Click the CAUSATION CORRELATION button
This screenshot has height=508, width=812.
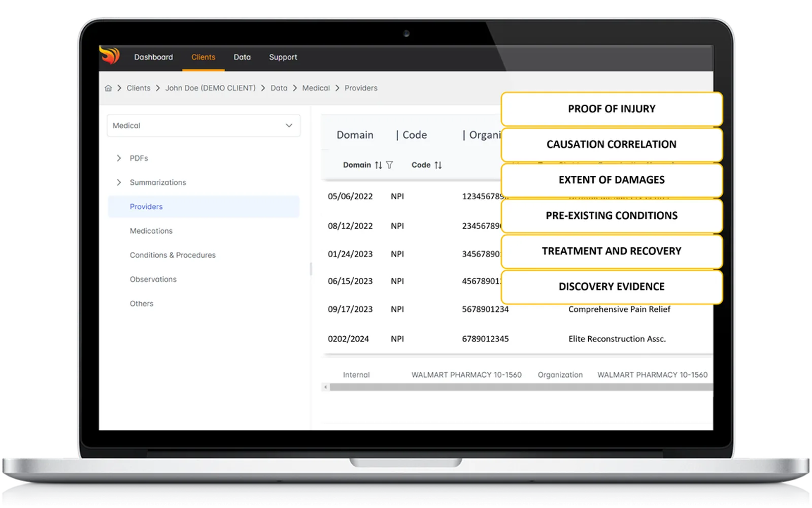pos(612,144)
